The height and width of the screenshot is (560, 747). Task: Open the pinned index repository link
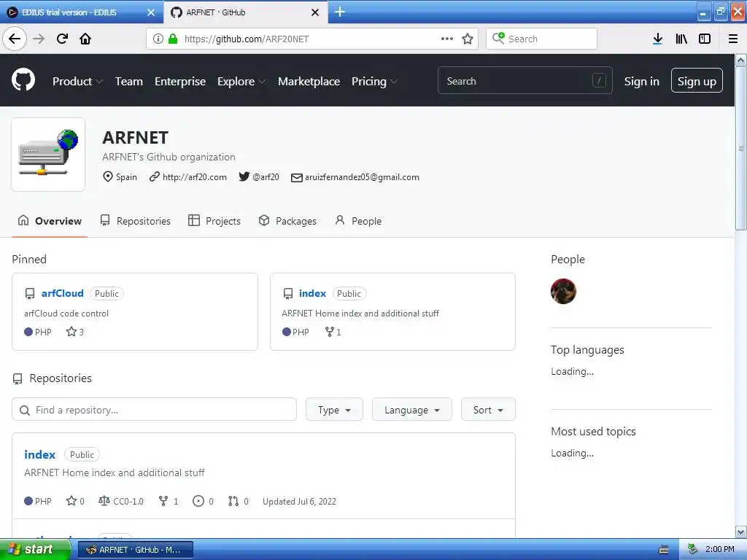312,293
